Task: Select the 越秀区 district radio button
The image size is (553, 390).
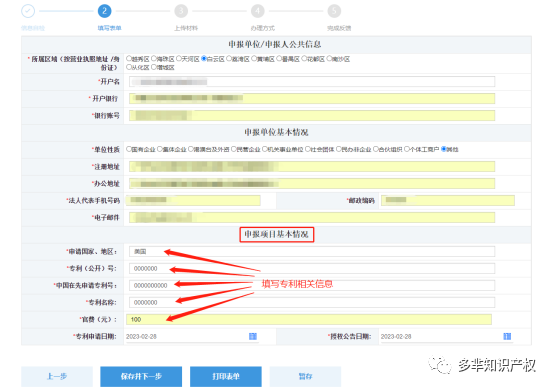Action: point(129,59)
